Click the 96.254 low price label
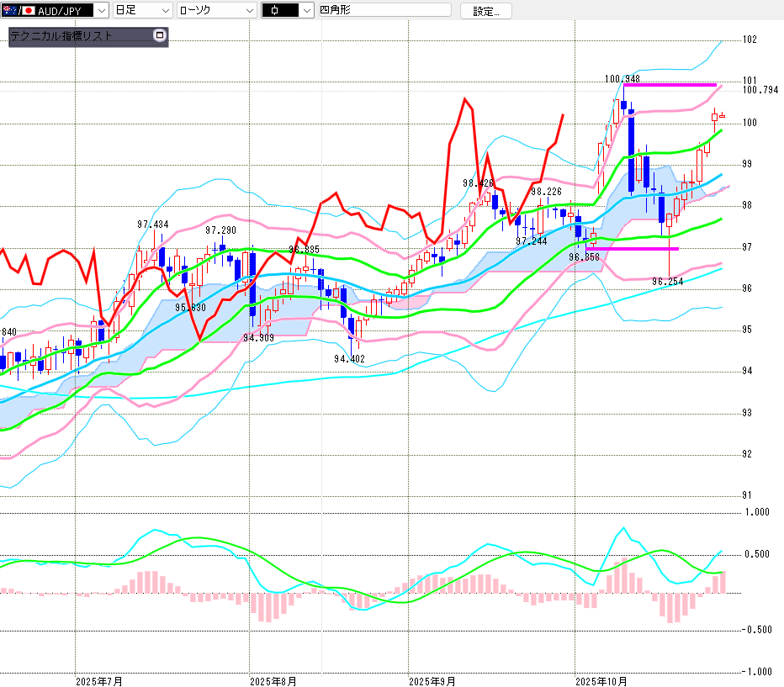Viewport: 784px width, 687px height. point(668,282)
